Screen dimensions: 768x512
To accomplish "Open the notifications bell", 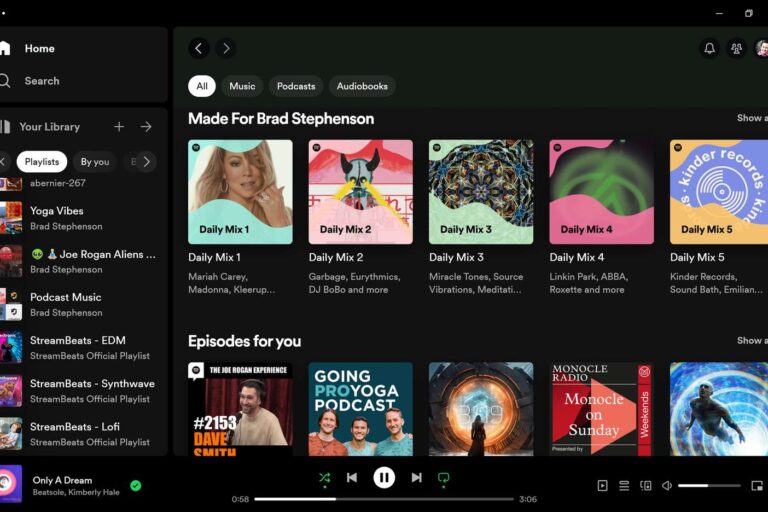I will click(x=709, y=49).
